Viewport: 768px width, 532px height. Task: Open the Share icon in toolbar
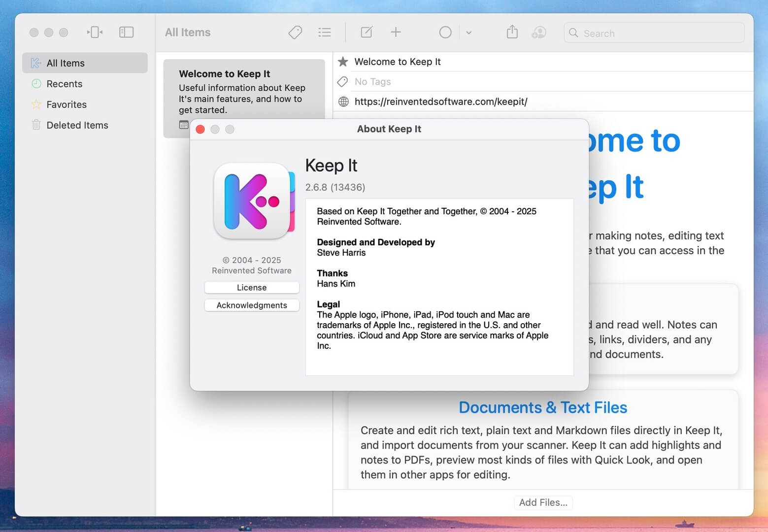click(x=512, y=32)
